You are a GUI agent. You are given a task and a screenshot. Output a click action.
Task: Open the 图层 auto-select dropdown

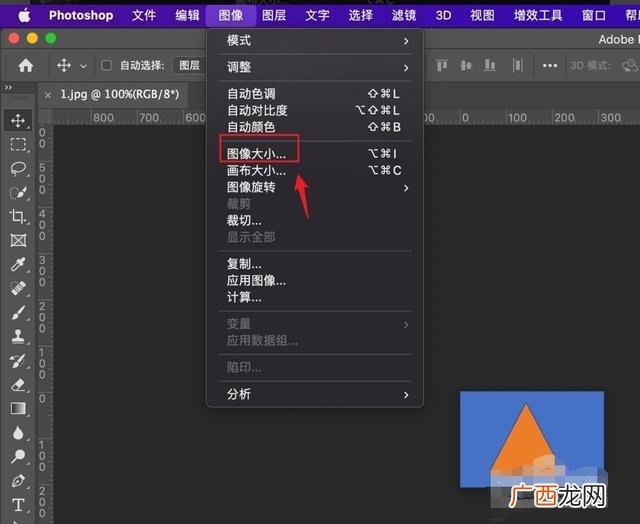pos(189,65)
